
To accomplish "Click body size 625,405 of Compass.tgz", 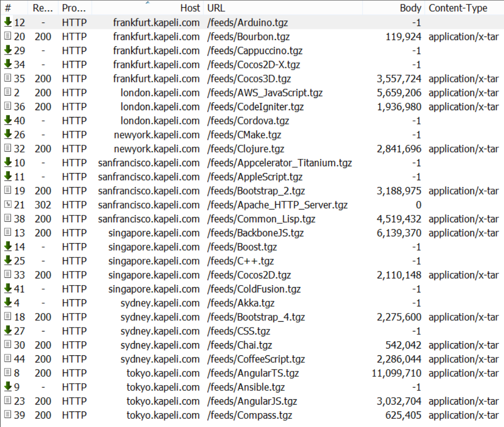I will 403,415.
